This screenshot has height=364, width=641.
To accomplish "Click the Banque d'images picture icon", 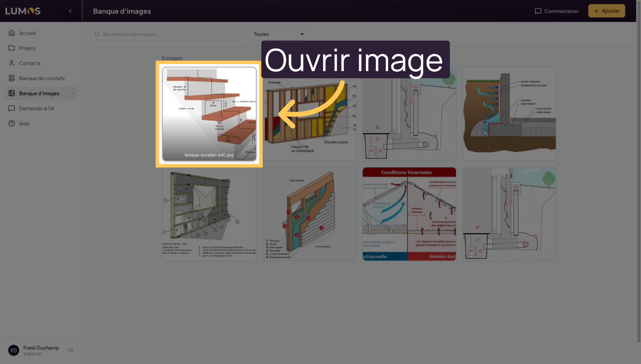I will click(12, 93).
